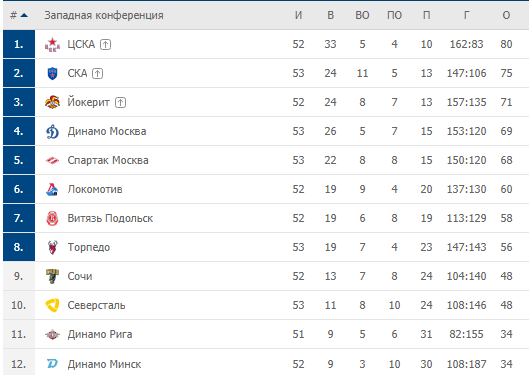529x375 pixels.
Task: Click the Severstal yellow logo
Action: click(52, 305)
